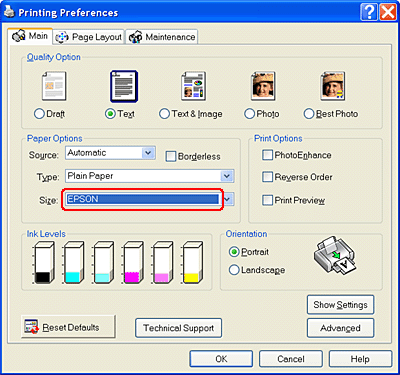The width and height of the screenshot is (400, 375).
Task: Click the Best Photo quality icon
Action: click(333, 86)
